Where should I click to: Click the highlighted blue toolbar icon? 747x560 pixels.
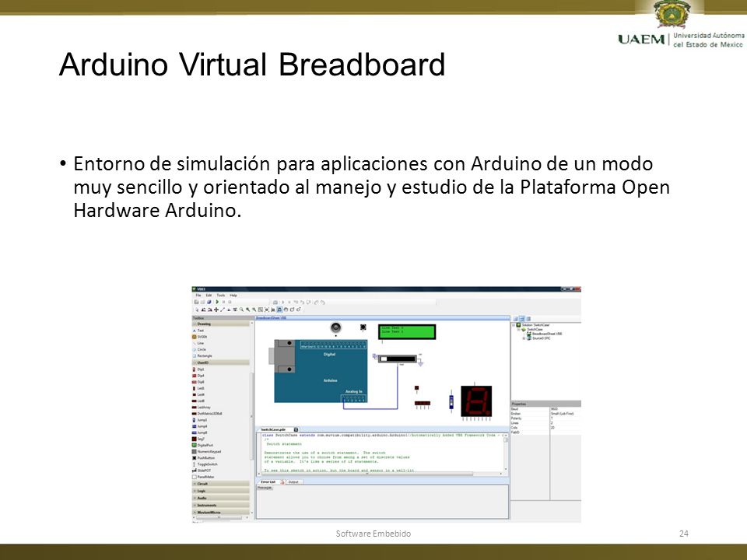click(279, 310)
